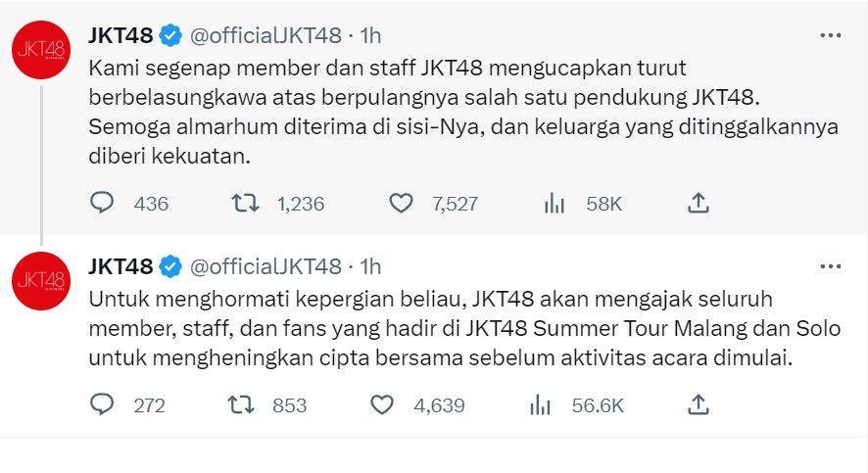The image size is (868, 473).
Task: Reply to the second tweet with 272 replies
Action: pyautogui.click(x=102, y=404)
